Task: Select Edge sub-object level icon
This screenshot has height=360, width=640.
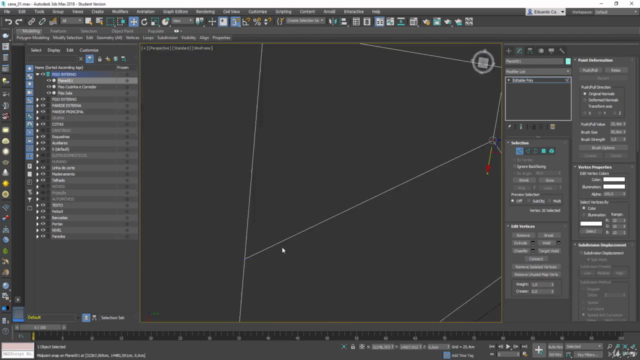Action: 528,151
